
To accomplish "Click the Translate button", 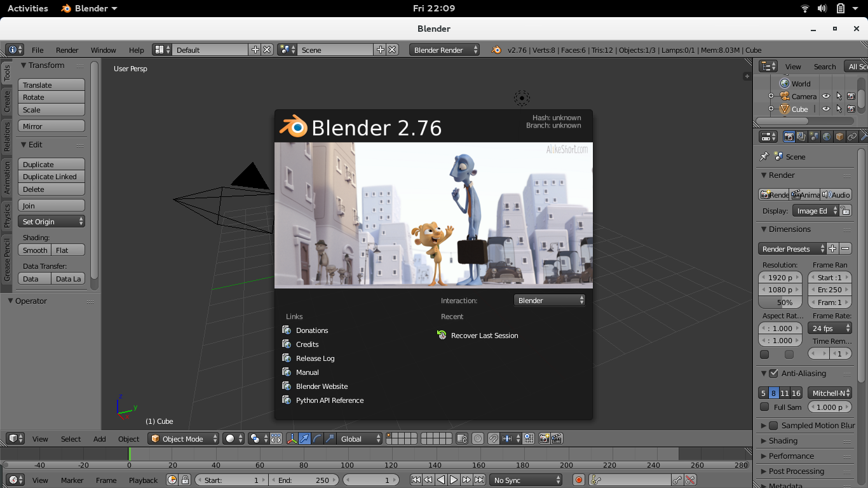I will [x=51, y=85].
